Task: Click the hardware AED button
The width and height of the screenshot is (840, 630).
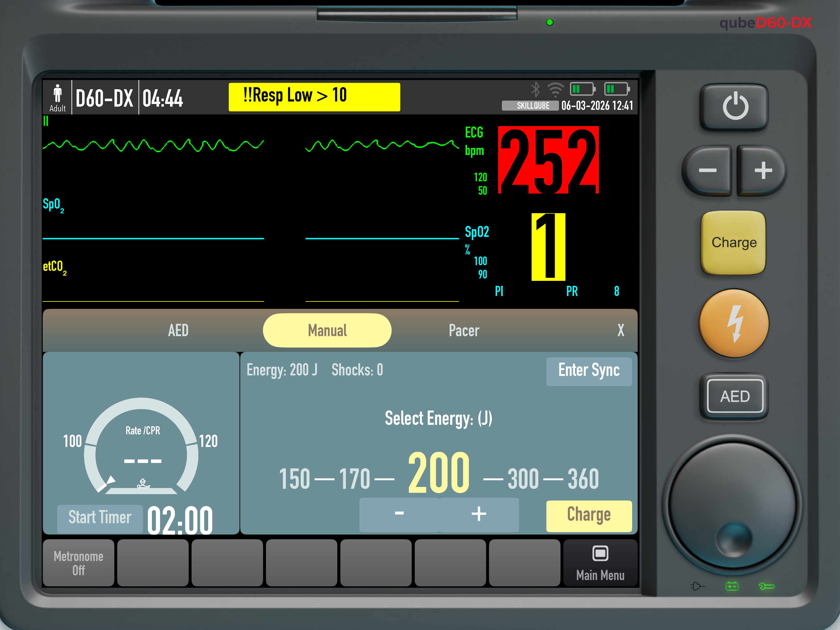Action: 735,396
